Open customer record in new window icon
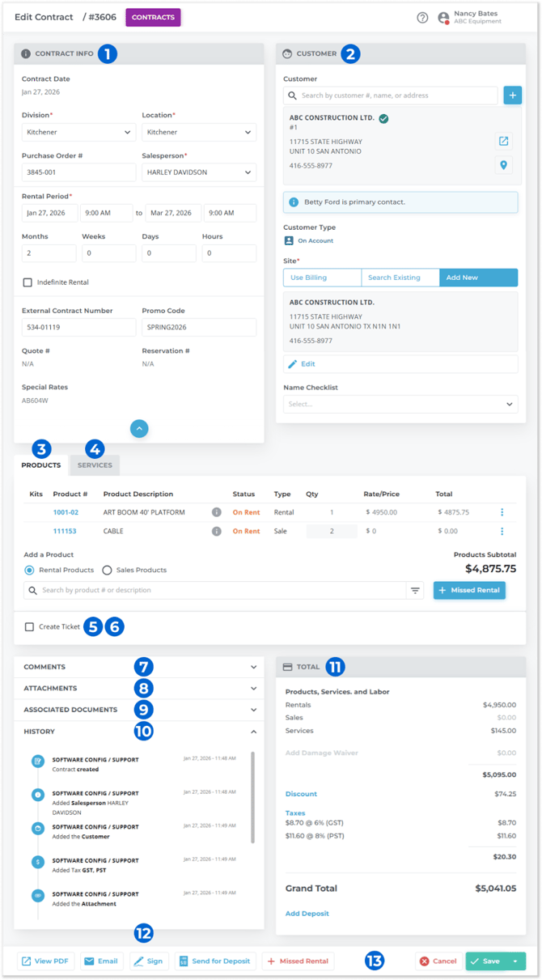Viewport: 542px width, 980px height. pos(504,142)
